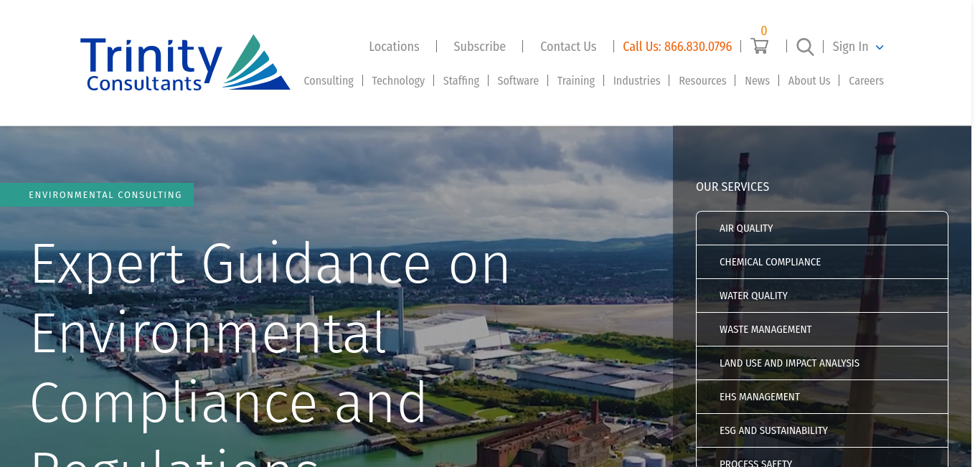Click the Trinity Consultants logo
The image size is (980, 467).
pyautogui.click(x=185, y=63)
